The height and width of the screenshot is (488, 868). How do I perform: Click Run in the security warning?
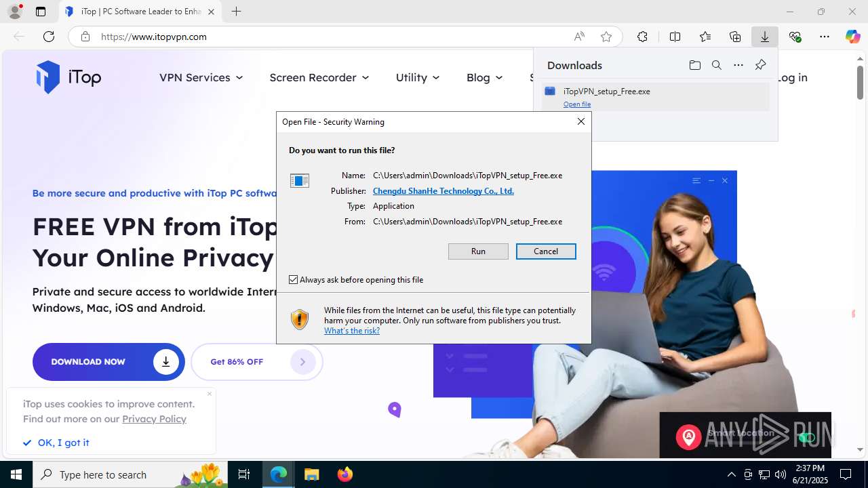478,251
